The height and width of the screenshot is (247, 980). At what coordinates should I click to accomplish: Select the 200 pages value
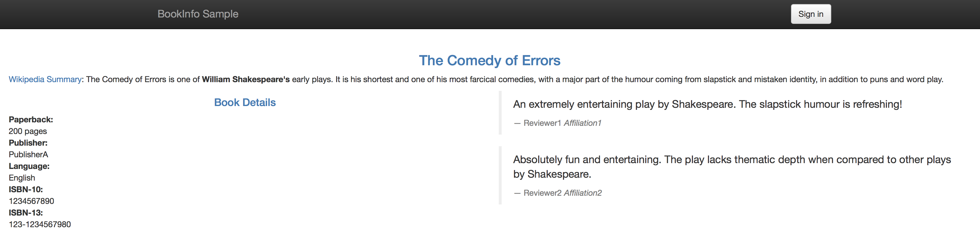click(28, 131)
